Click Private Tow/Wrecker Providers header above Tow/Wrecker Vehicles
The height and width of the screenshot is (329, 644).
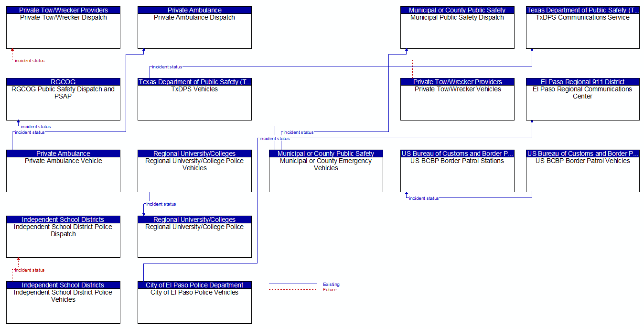(x=457, y=82)
